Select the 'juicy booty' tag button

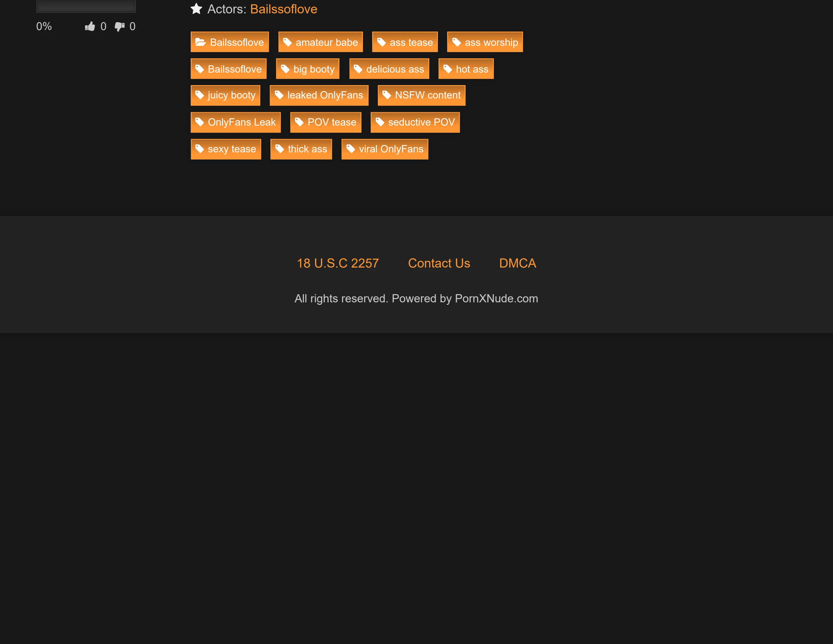point(225,95)
